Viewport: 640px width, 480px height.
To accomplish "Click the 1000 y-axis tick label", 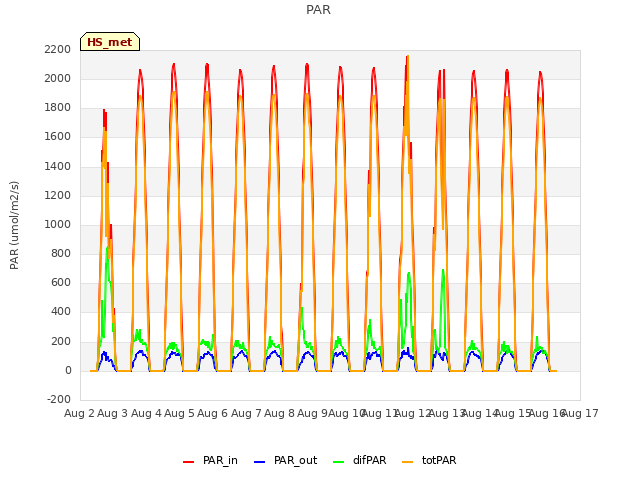I will pyautogui.click(x=58, y=224).
